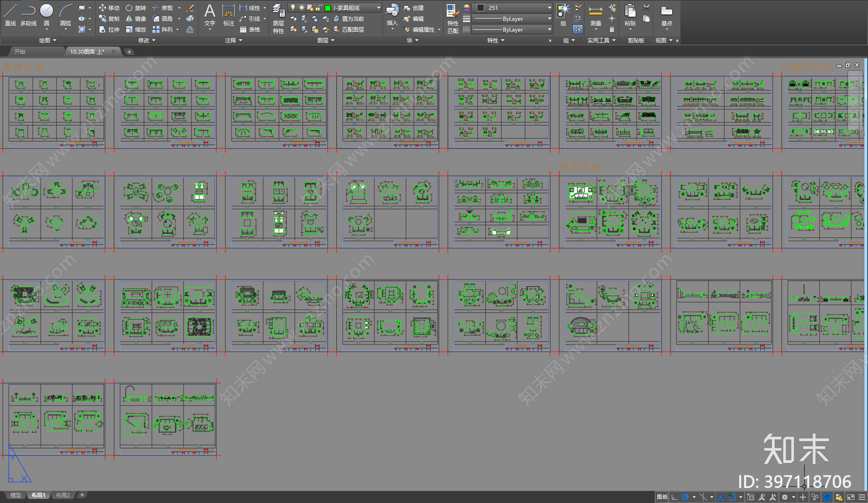Expand the Layers (图层) panel

pos(325,40)
